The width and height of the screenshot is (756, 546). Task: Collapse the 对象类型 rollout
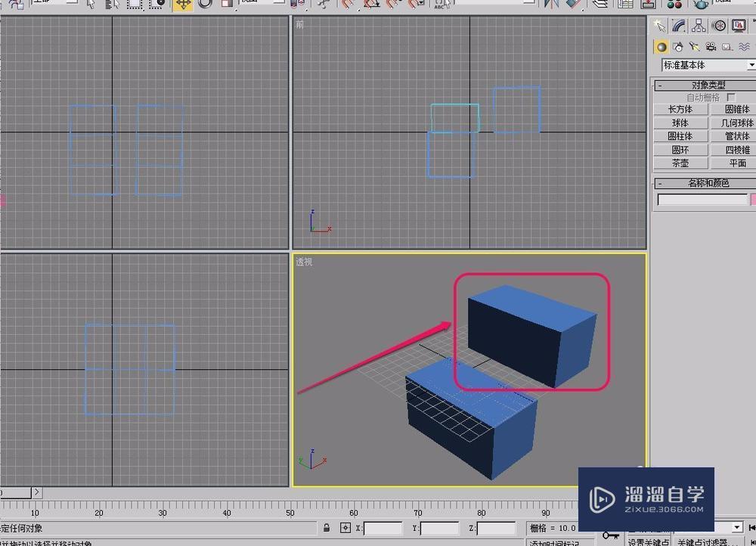tap(703, 85)
